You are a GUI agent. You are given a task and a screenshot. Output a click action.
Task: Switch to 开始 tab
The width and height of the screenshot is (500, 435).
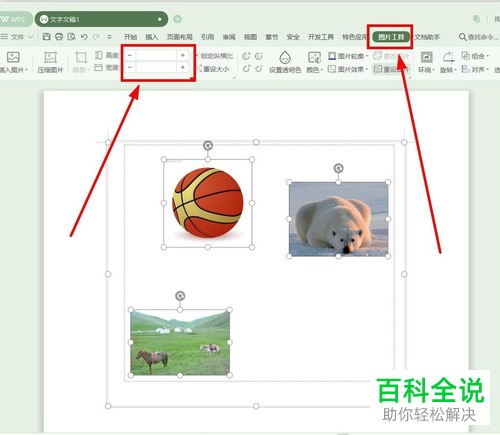[130, 37]
